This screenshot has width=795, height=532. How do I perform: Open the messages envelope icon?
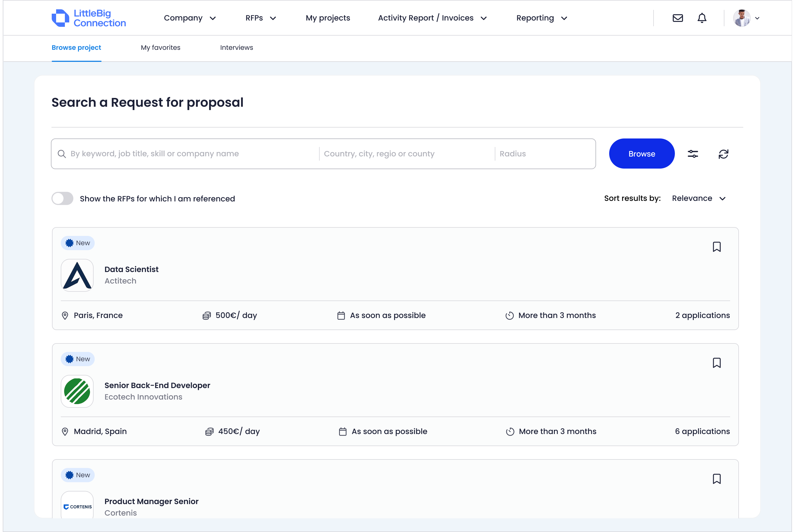coord(678,18)
